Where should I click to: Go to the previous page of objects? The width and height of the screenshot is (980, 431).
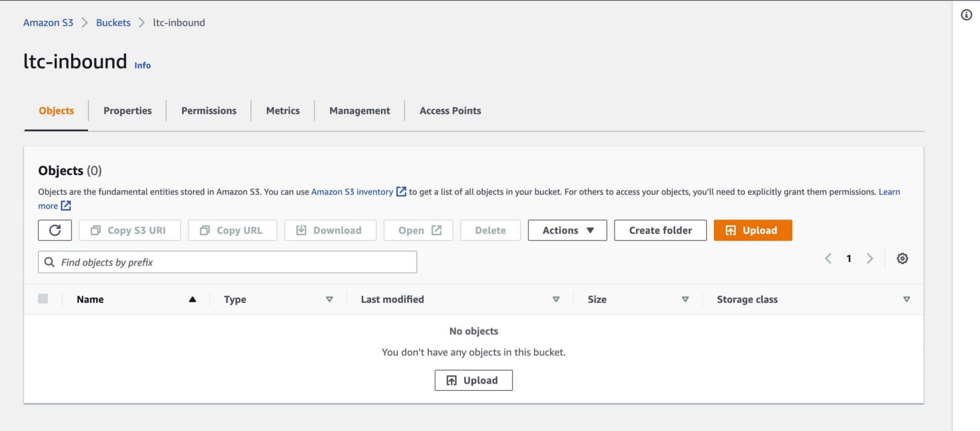[x=829, y=258]
